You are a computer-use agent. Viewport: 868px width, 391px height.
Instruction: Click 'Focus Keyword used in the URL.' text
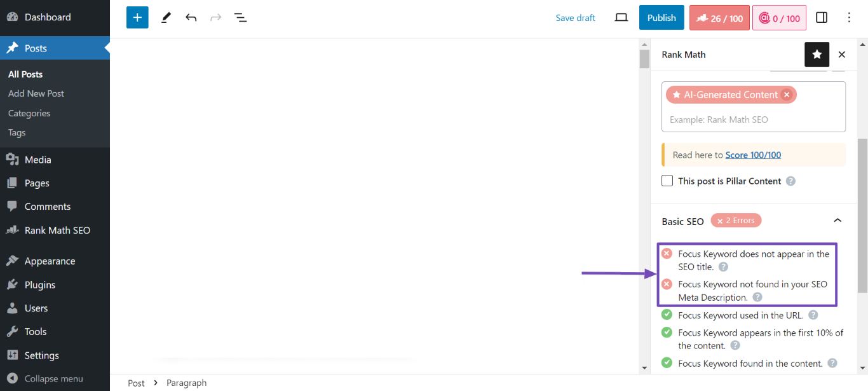click(741, 315)
